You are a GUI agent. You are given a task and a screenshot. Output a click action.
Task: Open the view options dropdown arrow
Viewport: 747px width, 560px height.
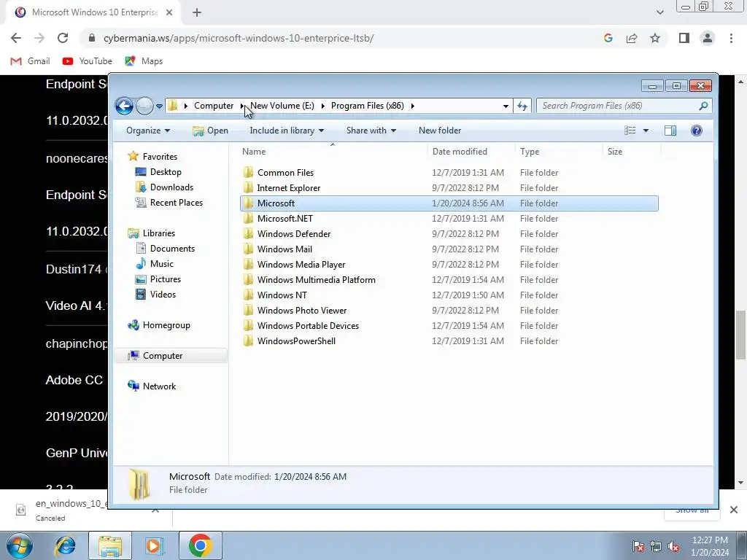[646, 131]
